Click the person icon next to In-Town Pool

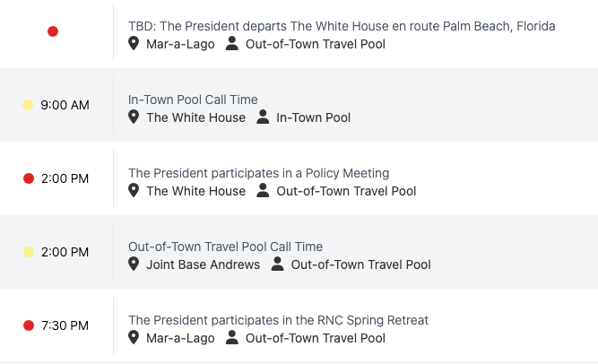click(x=263, y=117)
